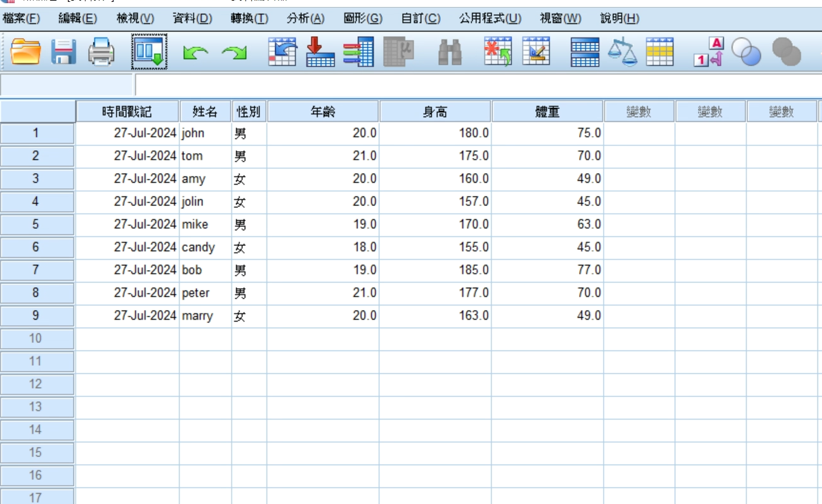Click the Go to Variable icon

pyautogui.click(x=320, y=51)
